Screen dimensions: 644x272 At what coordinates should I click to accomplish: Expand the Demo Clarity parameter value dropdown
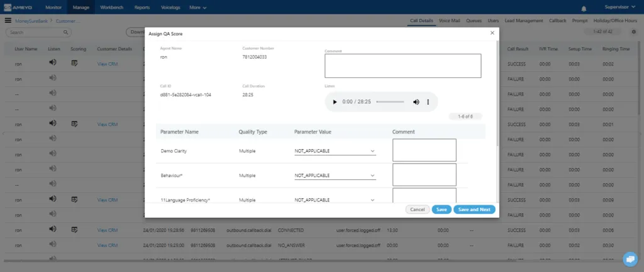(335, 151)
